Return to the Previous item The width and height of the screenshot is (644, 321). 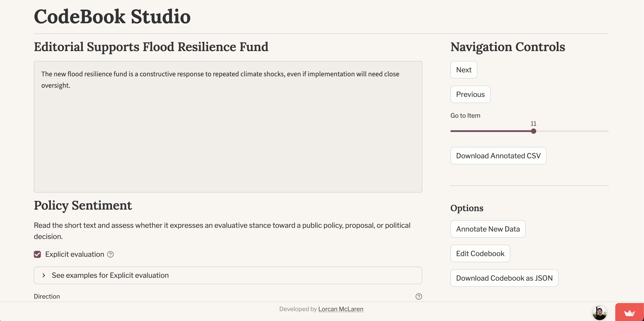(470, 94)
